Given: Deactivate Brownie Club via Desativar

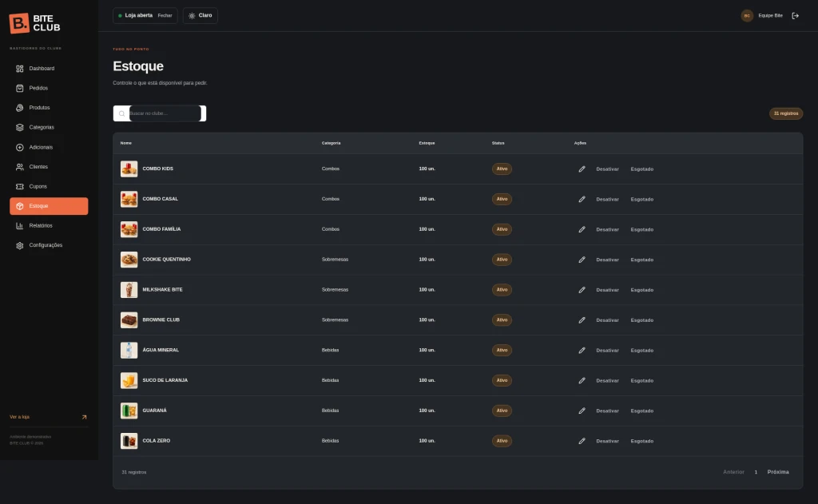Looking at the screenshot, I should 607,320.
